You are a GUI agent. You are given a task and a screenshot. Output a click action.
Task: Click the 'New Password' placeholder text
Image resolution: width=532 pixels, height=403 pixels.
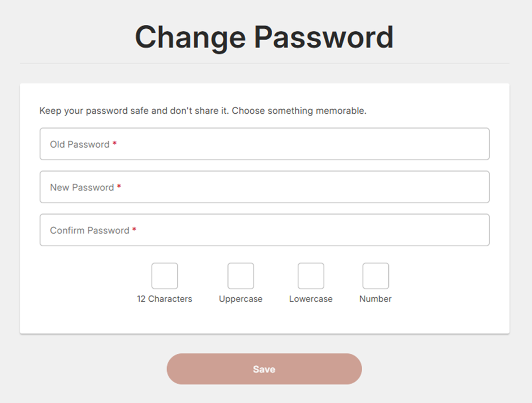(82, 187)
